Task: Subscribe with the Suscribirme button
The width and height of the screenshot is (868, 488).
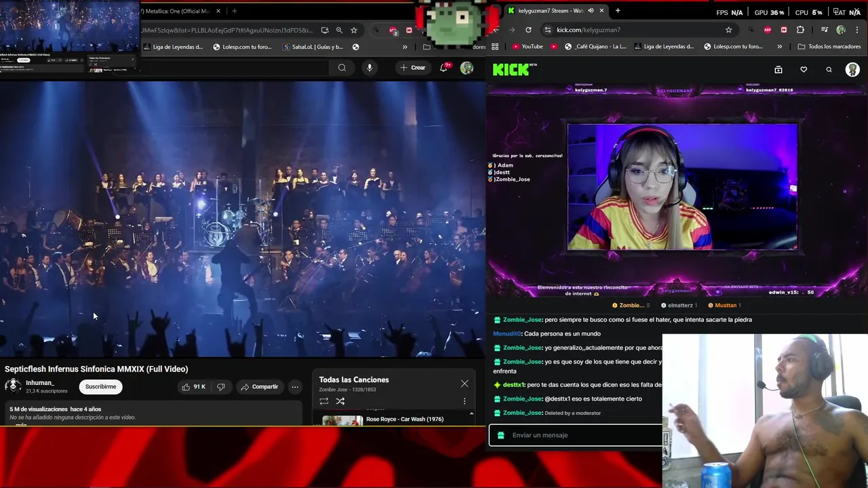Action: [100, 386]
